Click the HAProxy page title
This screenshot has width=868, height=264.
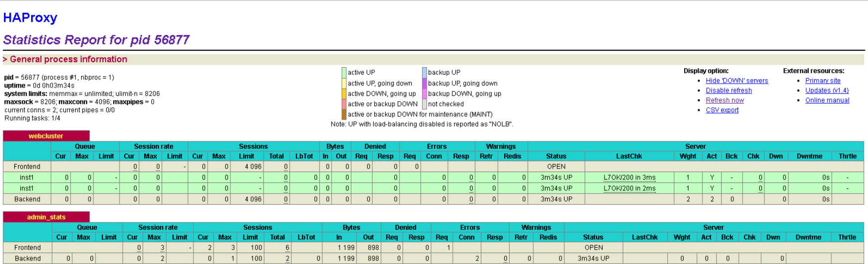(x=30, y=18)
